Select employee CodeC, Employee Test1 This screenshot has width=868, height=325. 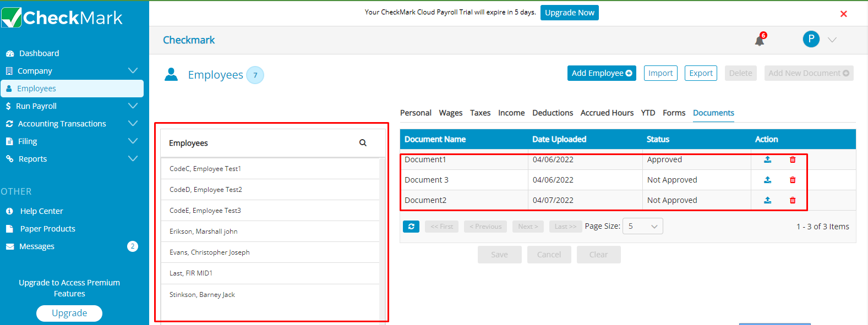tap(270, 169)
